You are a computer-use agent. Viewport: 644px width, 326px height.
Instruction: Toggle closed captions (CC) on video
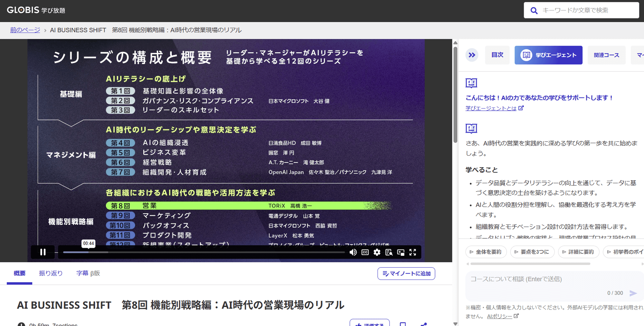click(x=365, y=252)
